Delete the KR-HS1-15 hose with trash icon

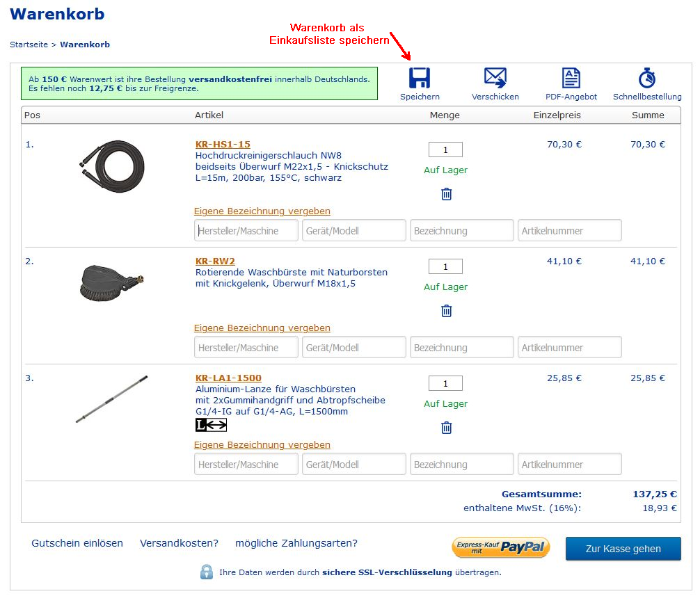(446, 194)
